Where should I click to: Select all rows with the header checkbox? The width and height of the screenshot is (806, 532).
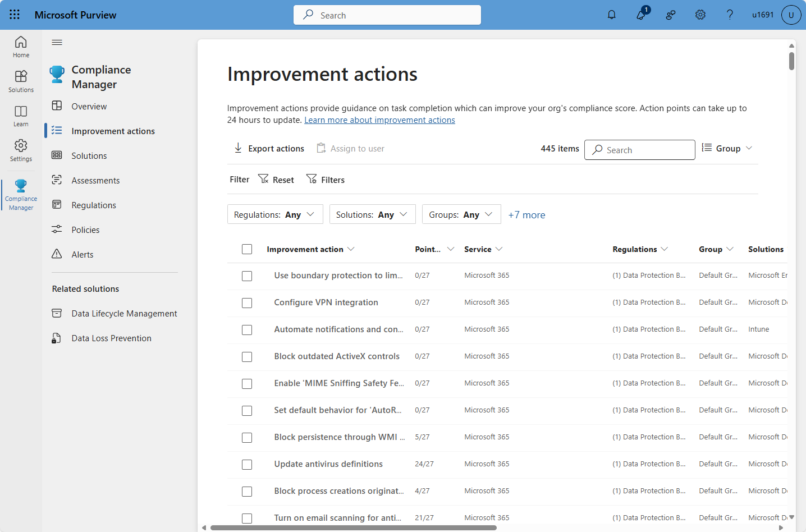click(x=247, y=249)
